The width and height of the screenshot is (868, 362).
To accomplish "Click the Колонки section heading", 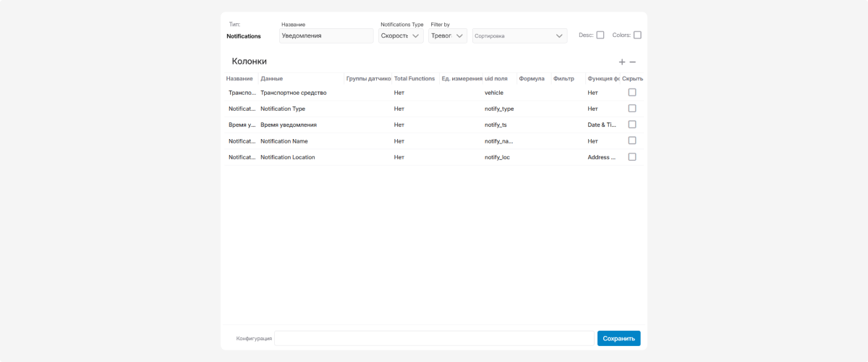I will point(250,62).
